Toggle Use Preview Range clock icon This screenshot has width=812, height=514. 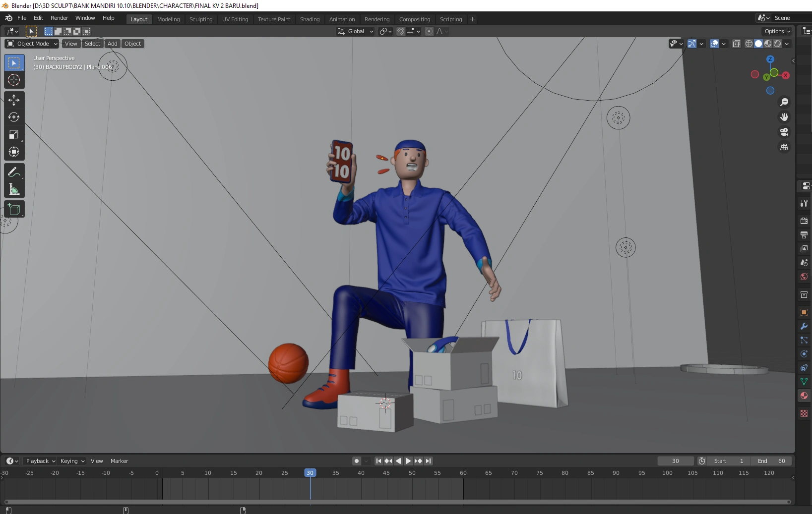click(702, 461)
